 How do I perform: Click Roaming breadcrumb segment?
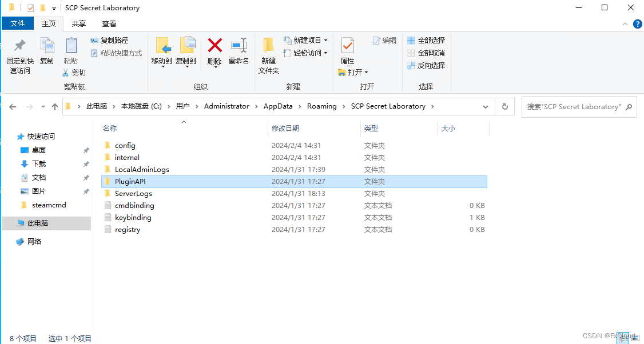(321, 106)
